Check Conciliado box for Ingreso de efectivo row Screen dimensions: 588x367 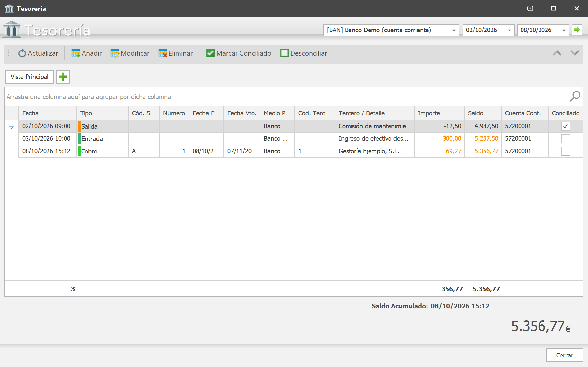tap(565, 139)
